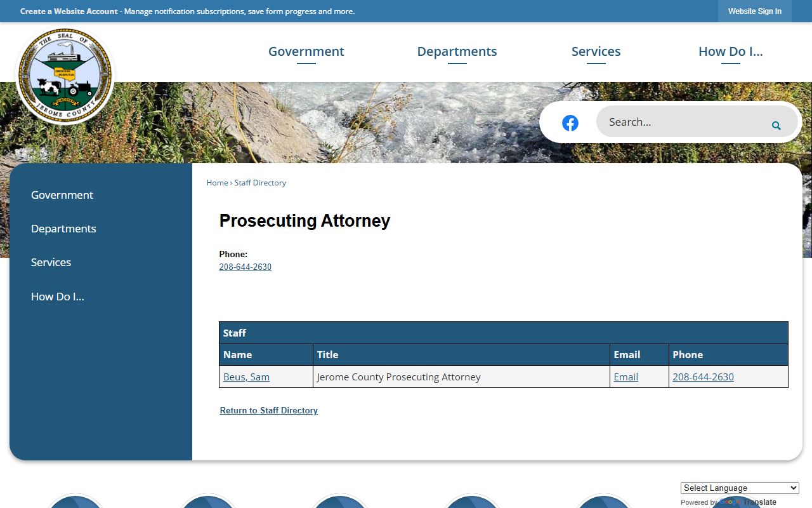This screenshot has width=812, height=508.
Task: Click the Phone column header
Action: coord(728,355)
